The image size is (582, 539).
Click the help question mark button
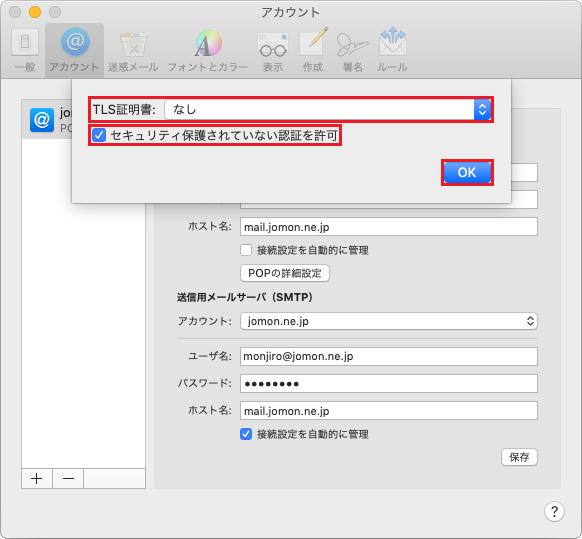point(554,512)
